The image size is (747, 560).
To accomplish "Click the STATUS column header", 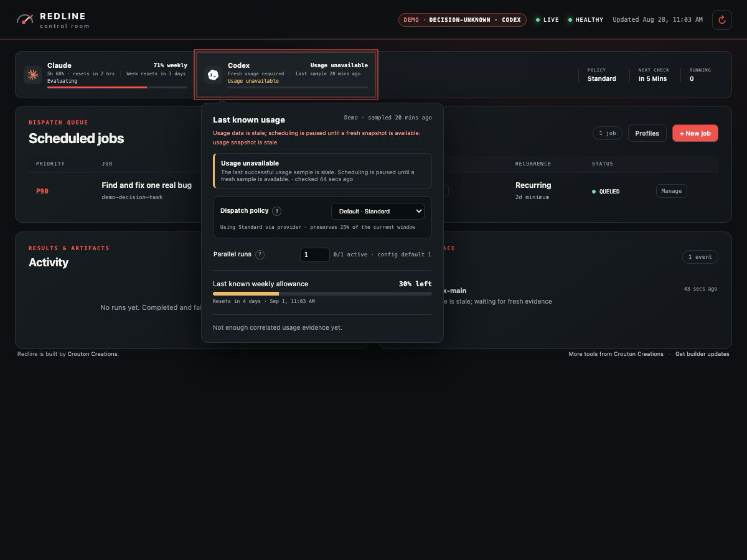I will pyautogui.click(x=603, y=164).
